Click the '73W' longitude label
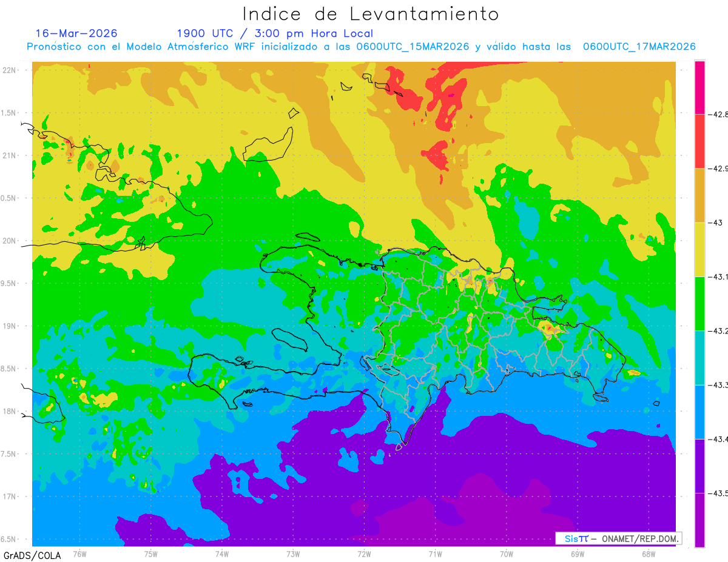 293,554
